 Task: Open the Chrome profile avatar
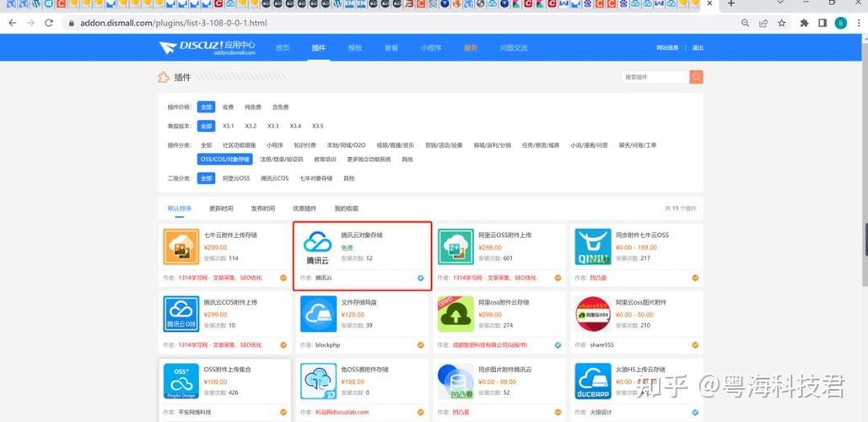pos(841,24)
